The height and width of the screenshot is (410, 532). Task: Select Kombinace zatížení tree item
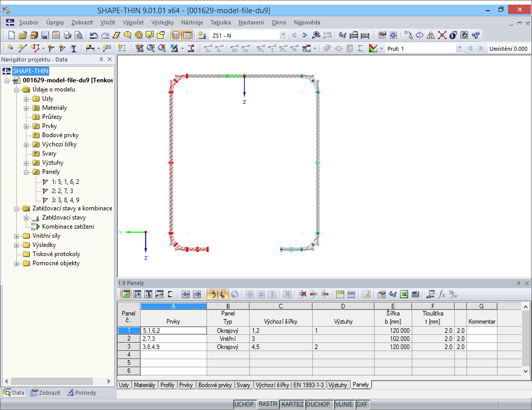coord(68,227)
